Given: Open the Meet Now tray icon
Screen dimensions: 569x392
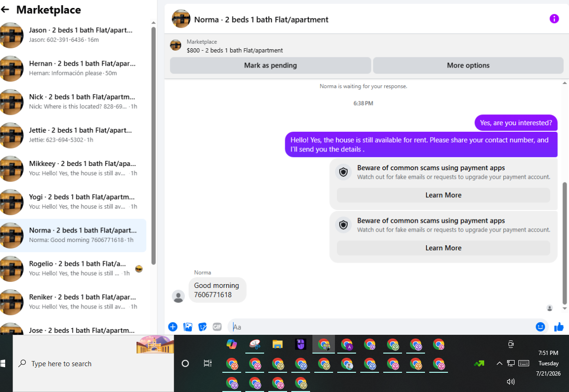Looking at the screenshot, I should (511, 344).
